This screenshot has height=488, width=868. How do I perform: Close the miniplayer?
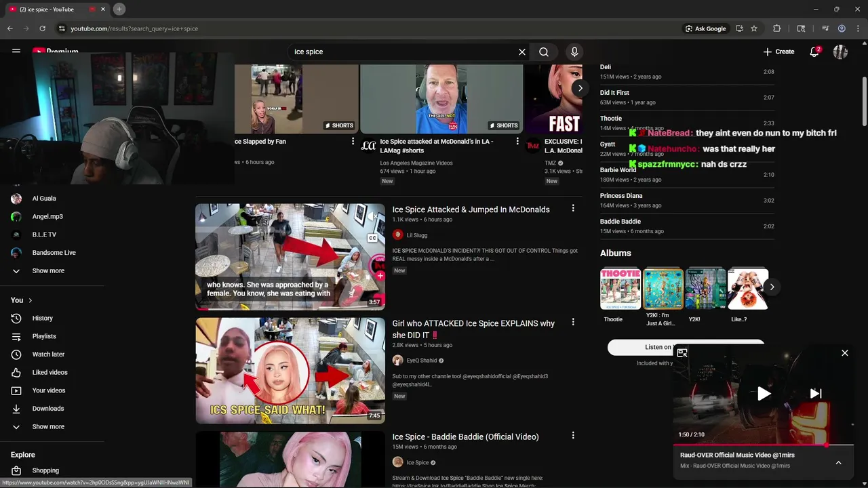click(x=845, y=353)
